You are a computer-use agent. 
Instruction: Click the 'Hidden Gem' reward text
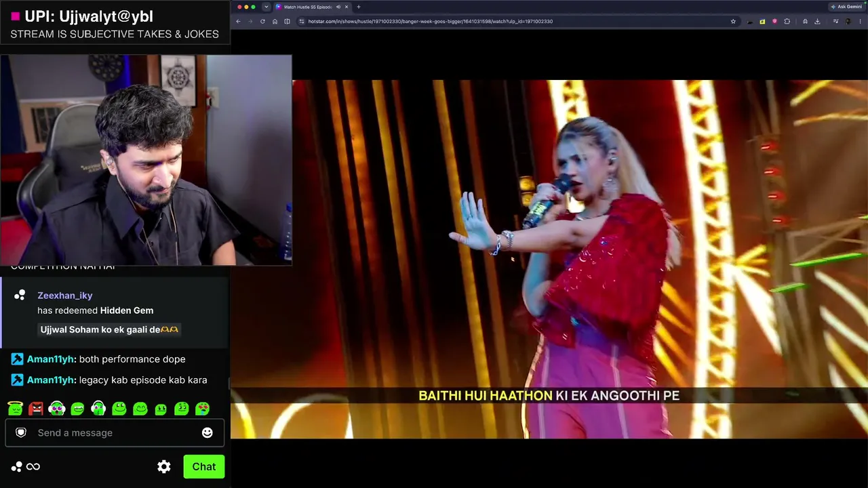coord(127,310)
